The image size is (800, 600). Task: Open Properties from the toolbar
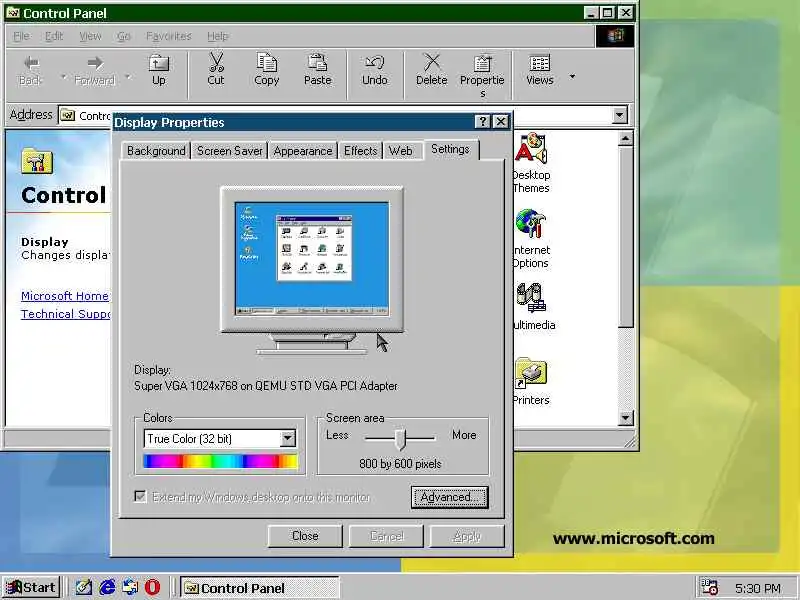482,76
